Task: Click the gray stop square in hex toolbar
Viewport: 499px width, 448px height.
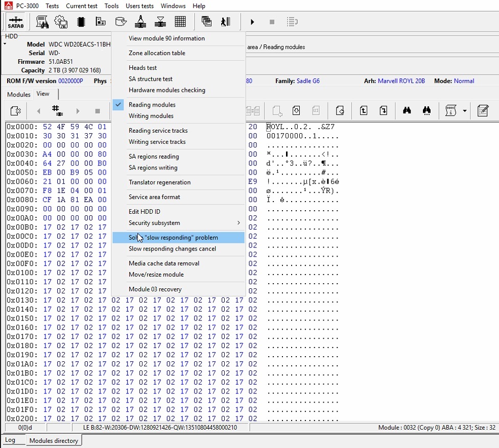Action: [98, 111]
